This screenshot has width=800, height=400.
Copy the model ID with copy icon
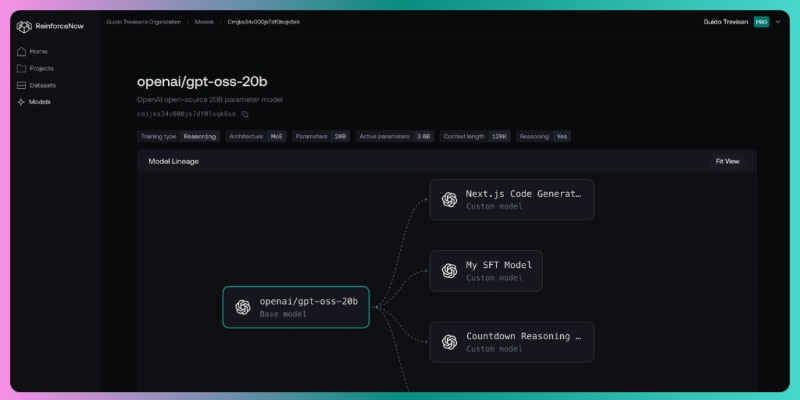point(245,114)
